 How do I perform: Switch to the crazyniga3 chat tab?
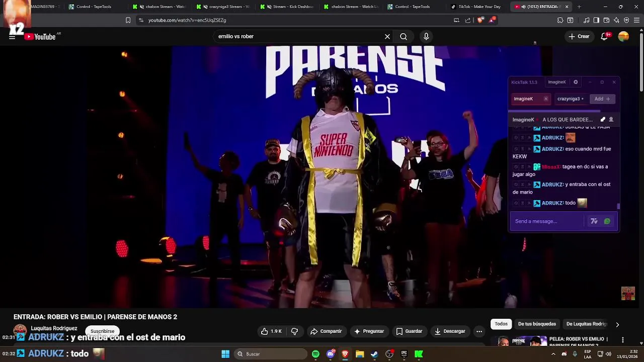coord(571,99)
